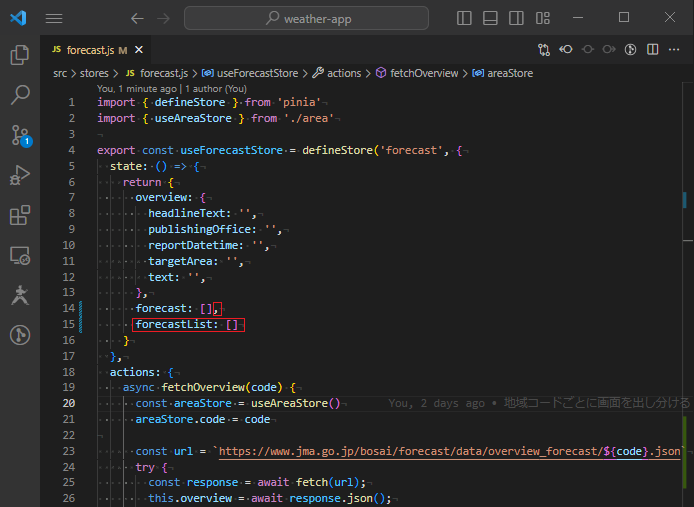Click the 'return' keyword on line 6
Image resolution: width=694 pixels, height=507 pixels.
point(142,182)
